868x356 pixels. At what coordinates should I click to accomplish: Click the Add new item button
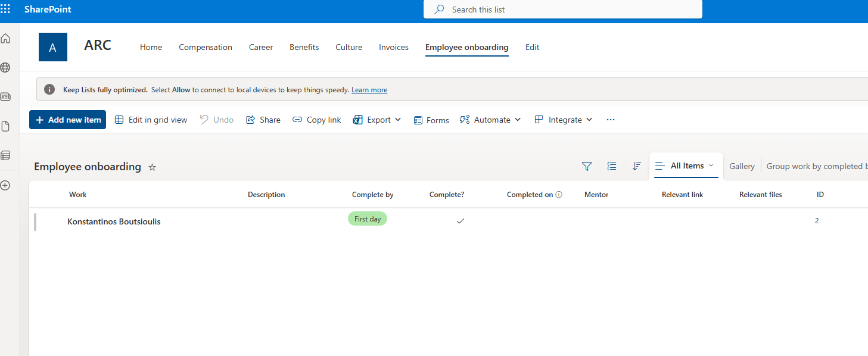(x=68, y=120)
